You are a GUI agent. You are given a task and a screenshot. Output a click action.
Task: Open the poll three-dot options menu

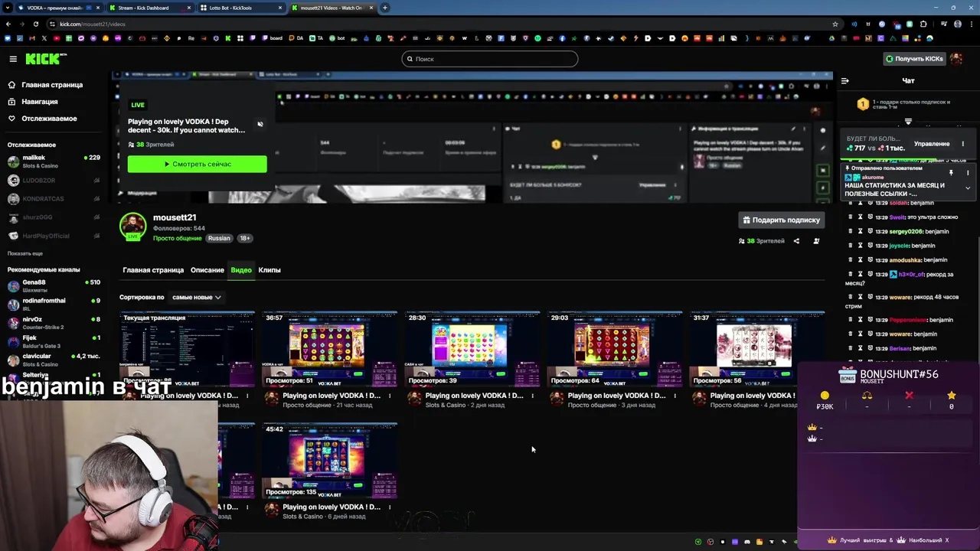963,144
